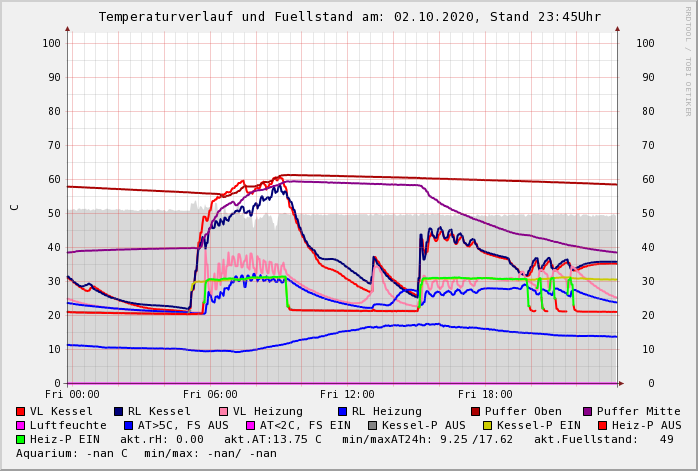Click the purple Puffer Mitte legend swatch
The height and width of the screenshot is (471, 698).
[x=587, y=411]
